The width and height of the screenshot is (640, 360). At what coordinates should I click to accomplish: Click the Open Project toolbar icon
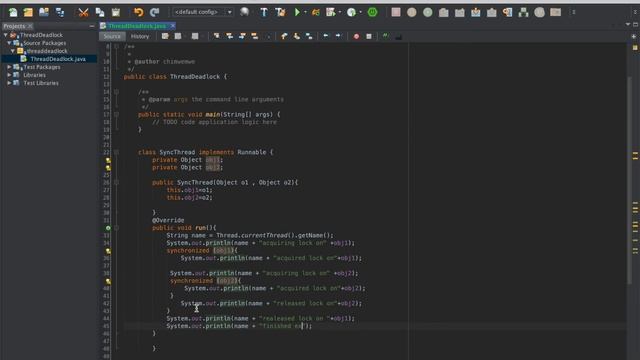[x=44, y=12]
